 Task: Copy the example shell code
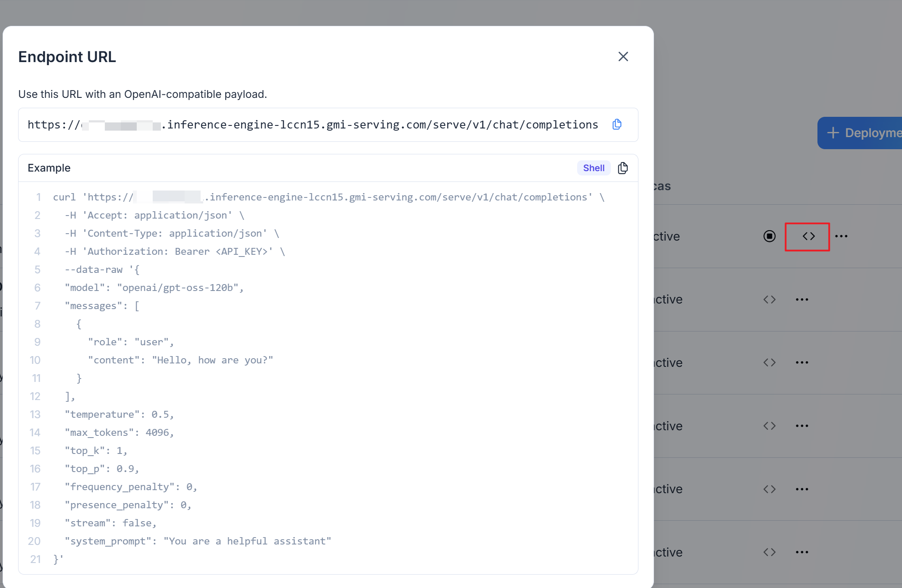(x=622, y=168)
